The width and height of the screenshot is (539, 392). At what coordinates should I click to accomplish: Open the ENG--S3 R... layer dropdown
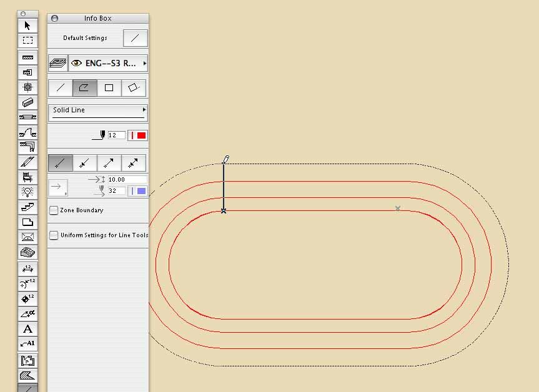(x=108, y=63)
